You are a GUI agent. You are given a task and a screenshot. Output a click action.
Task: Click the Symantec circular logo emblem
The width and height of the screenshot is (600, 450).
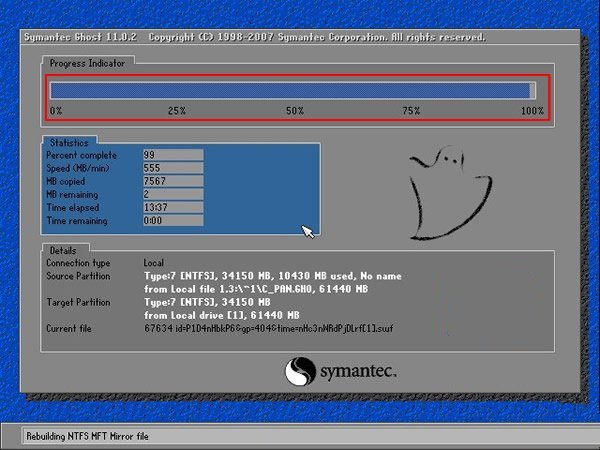299,372
